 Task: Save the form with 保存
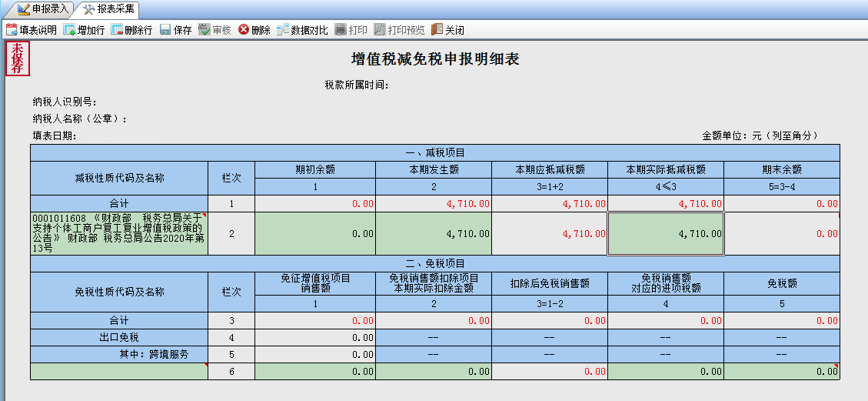tap(175, 30)
